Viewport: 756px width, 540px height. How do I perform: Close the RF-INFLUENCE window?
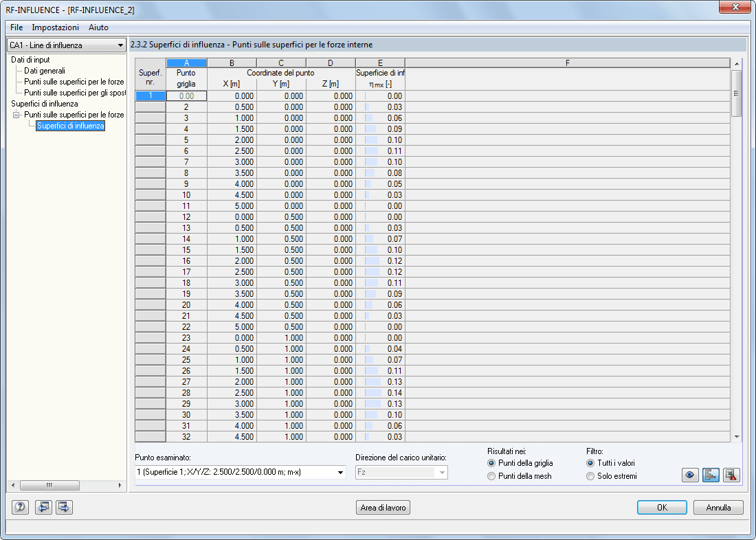point(735,7)
